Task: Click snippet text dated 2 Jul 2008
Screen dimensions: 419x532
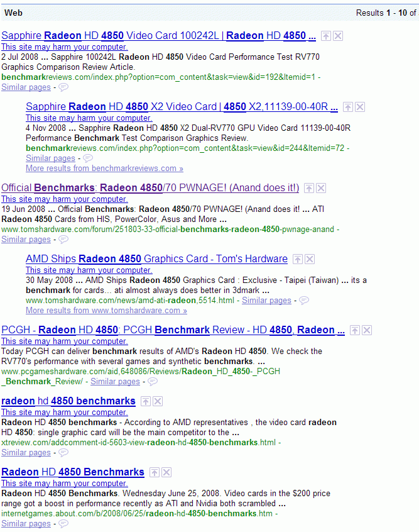Action: coord(160,62)
